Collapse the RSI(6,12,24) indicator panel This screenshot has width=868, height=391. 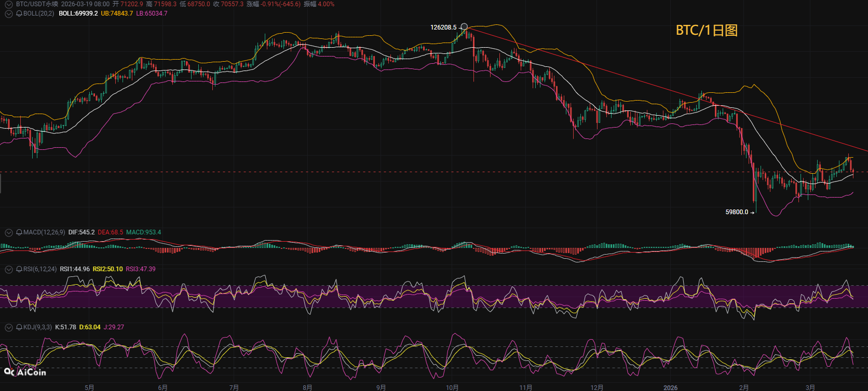[9, 269]
